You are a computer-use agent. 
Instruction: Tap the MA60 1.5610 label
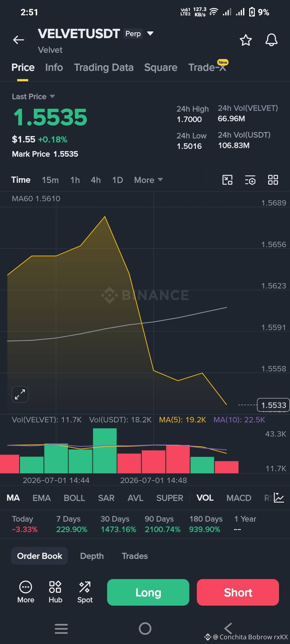[x=36, y=199]
